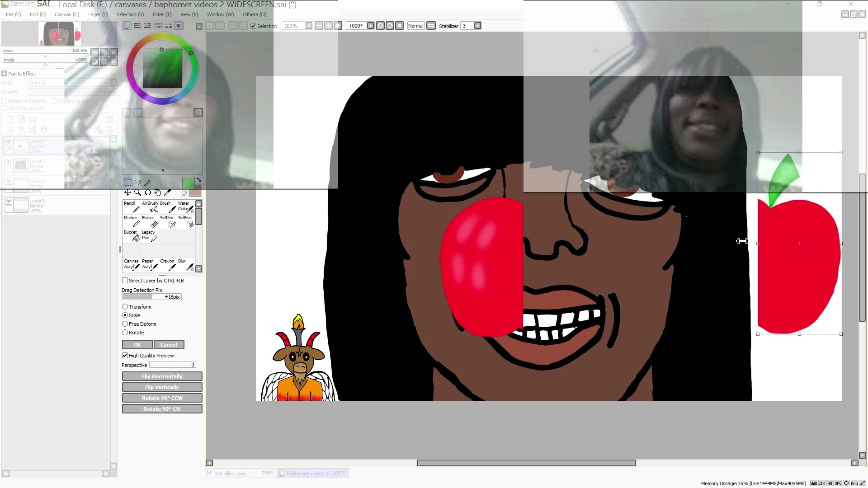868x488 pixels.
Task: Select the Bucket fill tool
Action: tap(132, 235)
